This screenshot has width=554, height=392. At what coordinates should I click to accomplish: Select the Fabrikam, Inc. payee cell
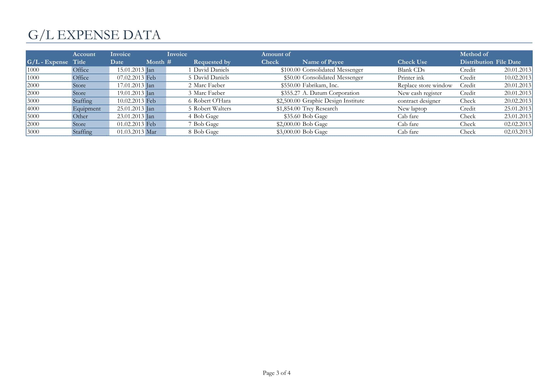[x=320, y=86]
